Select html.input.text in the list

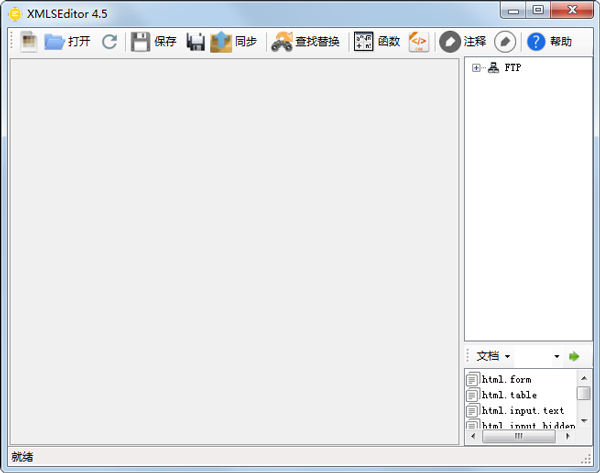tap(522, 411)
